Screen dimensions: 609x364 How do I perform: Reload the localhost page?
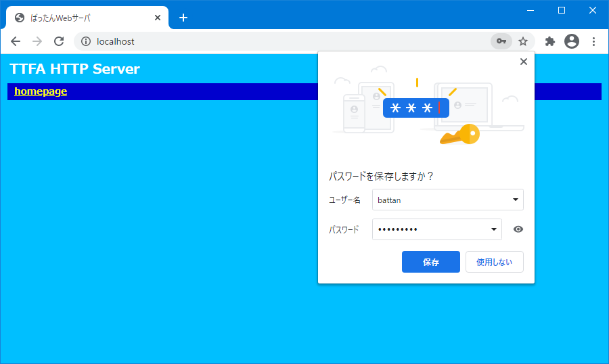coord(59,41)
